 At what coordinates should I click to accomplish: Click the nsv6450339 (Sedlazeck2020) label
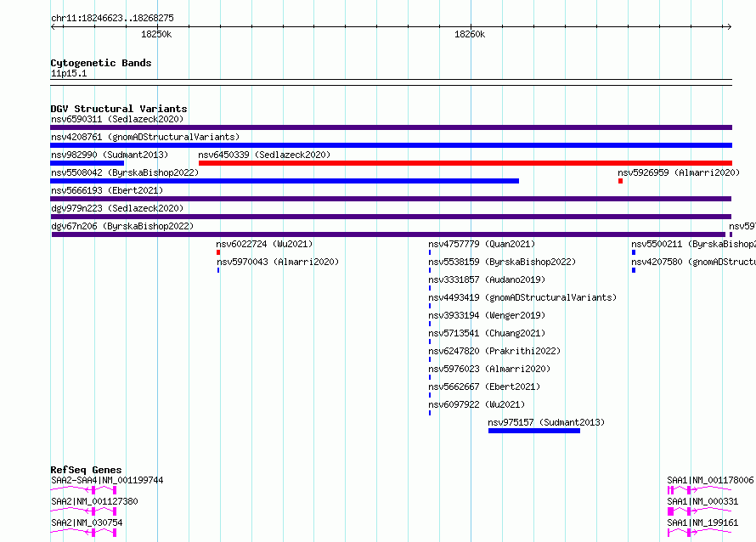(264, 155)
